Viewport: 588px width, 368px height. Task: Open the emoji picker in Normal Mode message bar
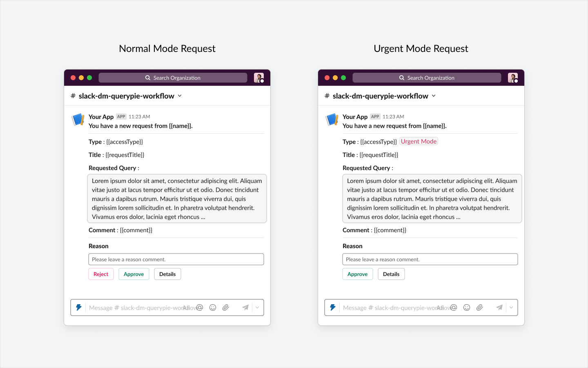[x=213, y=307]
